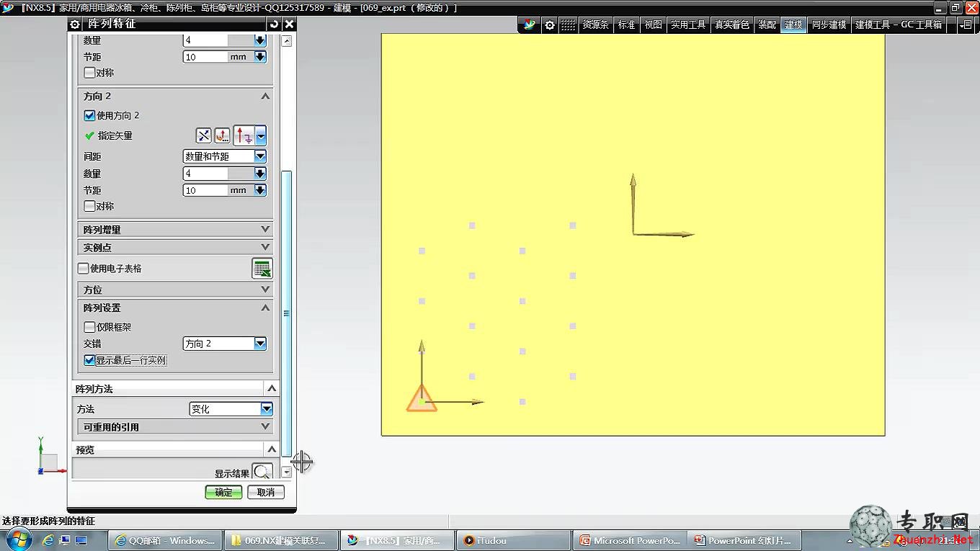The width and height of the screenshot is (980, 551).
Task: Open the 间距 dropdown showing 数量和节距
Action: 225,156
